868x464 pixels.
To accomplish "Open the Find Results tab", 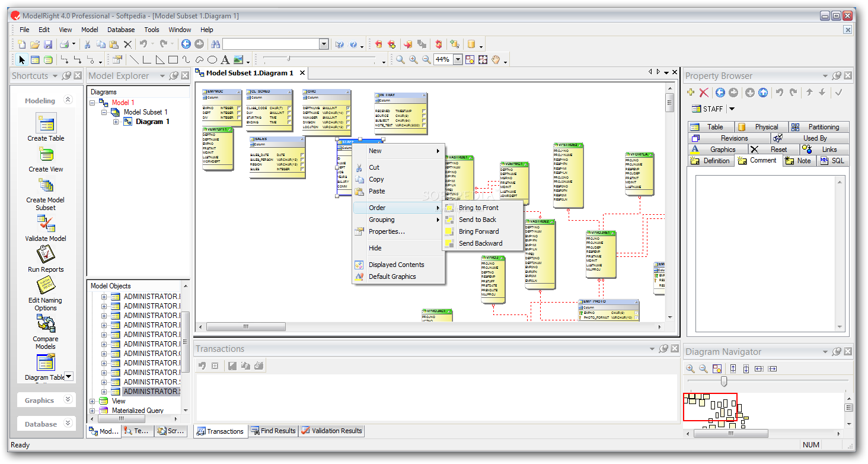I will tap(273, 431).
